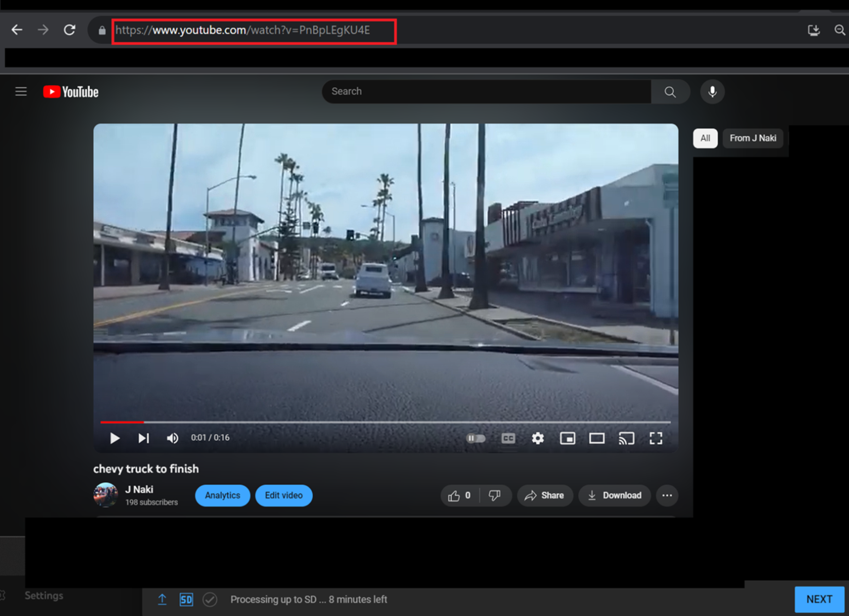
Task: Open video player settings gear
Action: tap(538, 438)
